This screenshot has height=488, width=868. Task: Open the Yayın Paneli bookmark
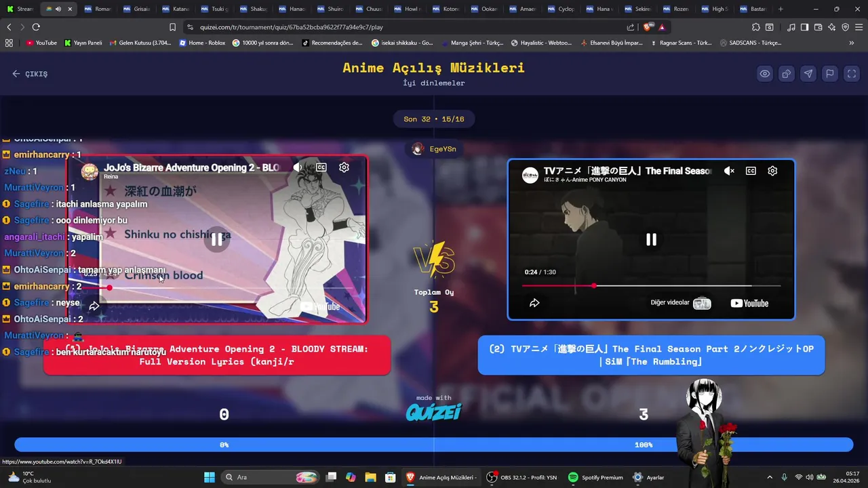click(83, 43)
